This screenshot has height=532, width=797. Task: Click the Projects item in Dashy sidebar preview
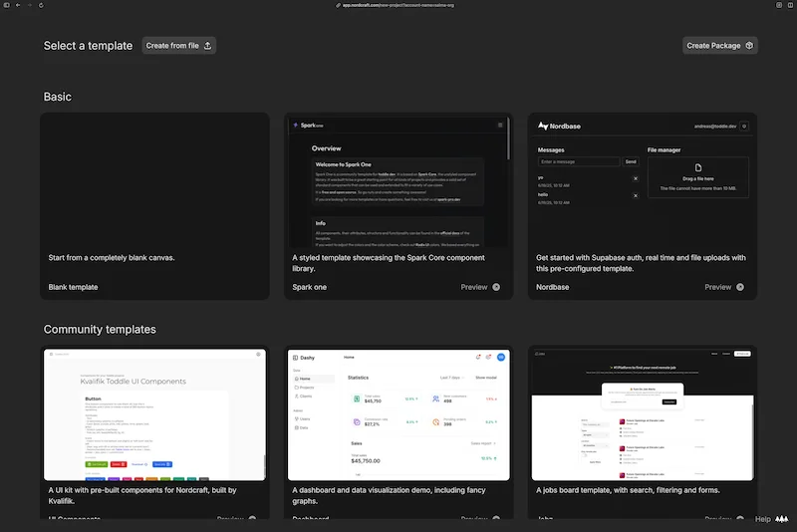click(x=305, y=388)
